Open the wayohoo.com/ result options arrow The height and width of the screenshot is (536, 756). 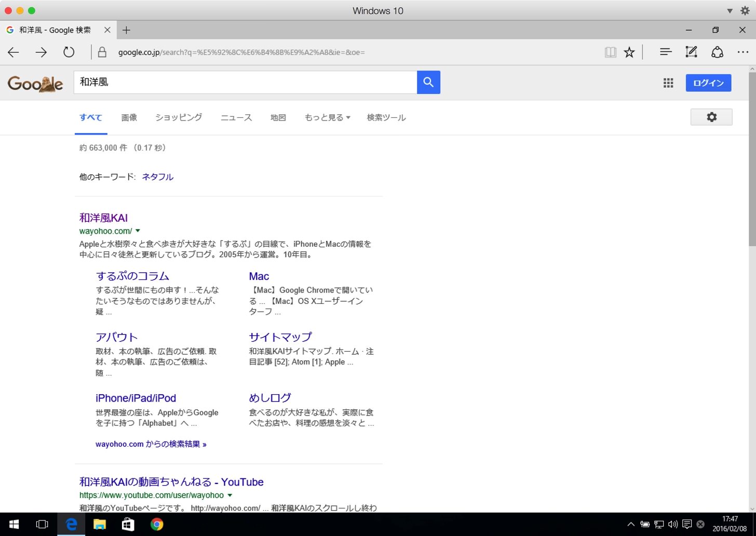138,231
